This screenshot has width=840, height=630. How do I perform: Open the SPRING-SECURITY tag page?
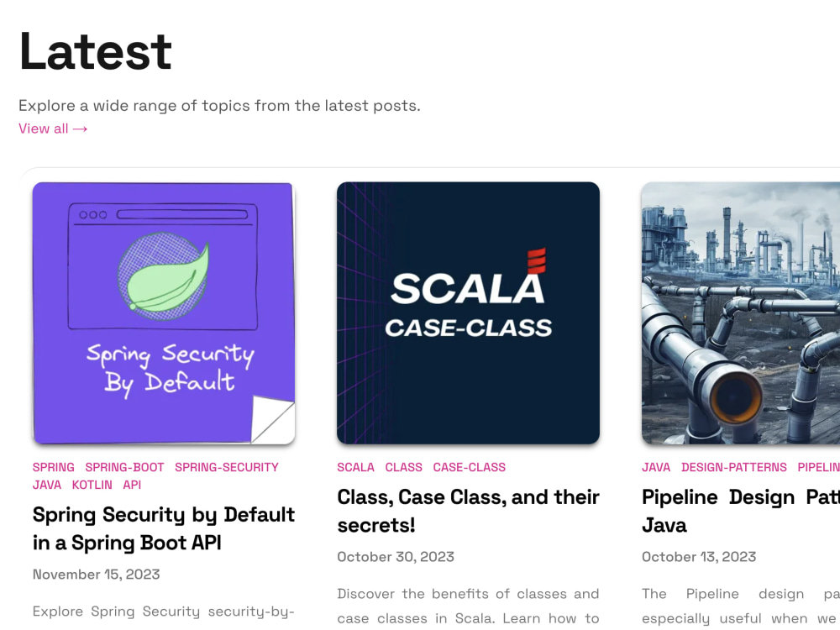226,467
